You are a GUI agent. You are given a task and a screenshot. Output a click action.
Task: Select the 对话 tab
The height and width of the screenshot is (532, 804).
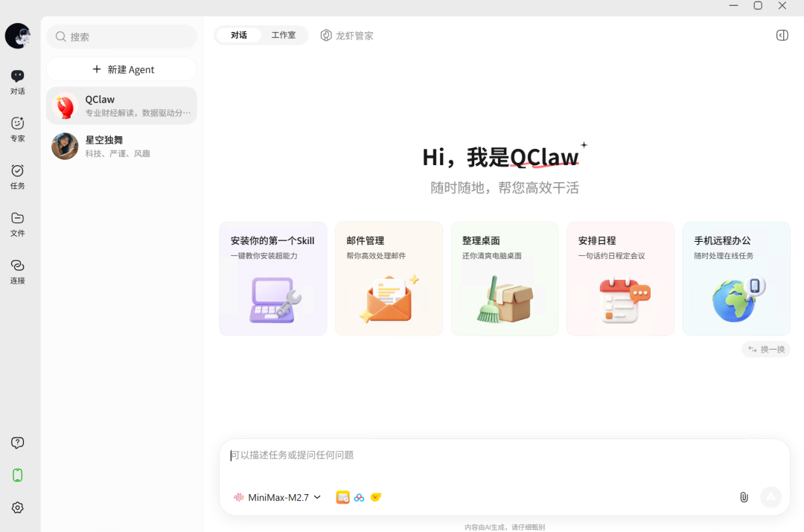coord(239,35)
